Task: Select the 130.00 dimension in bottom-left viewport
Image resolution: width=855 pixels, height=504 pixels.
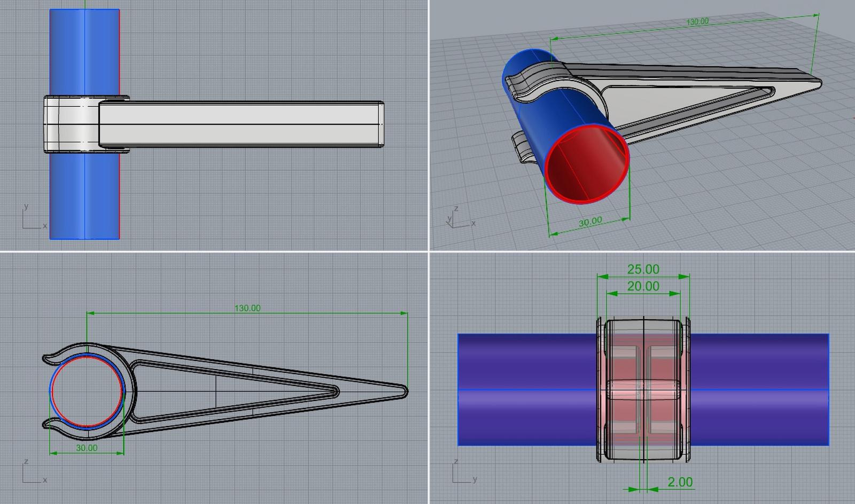Action: point(247,308)
